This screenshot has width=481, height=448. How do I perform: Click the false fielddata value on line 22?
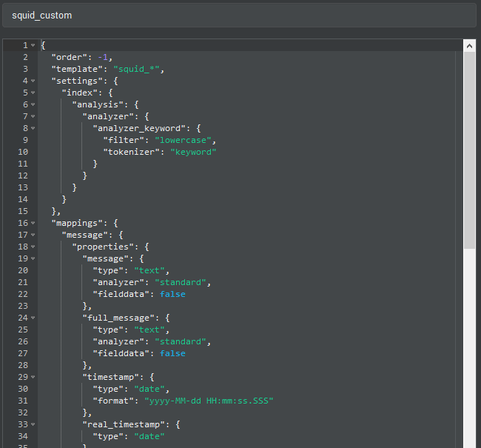pos(172,294)
